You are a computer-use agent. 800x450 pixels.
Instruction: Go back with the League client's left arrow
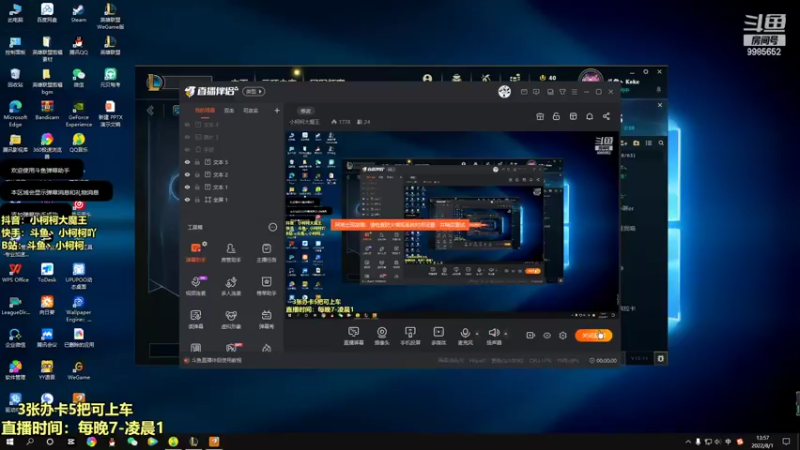pos(151,110)
